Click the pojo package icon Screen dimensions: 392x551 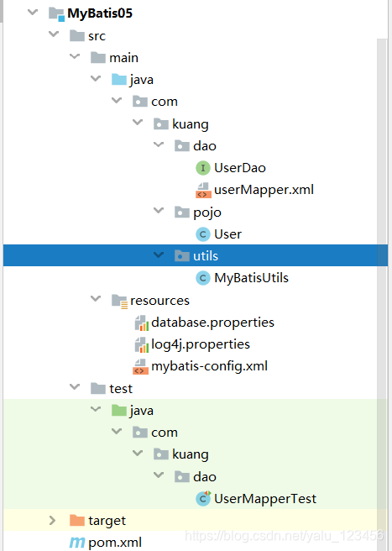(x=182, y=213)
